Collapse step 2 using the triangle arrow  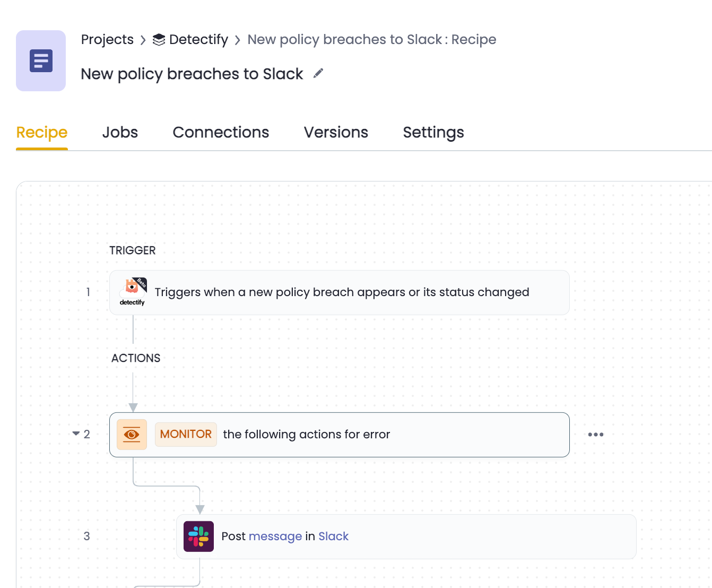pyautogui.click(x=76, y=434)
